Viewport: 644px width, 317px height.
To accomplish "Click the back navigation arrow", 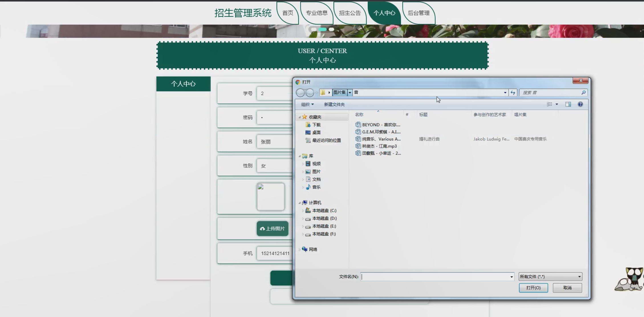I will pyautogui.click(x=300, y=93).
